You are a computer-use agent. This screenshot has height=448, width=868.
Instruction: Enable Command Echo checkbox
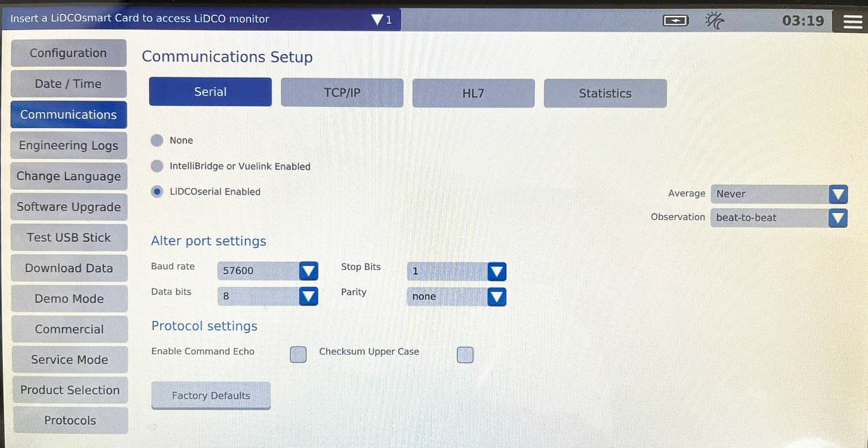298,354
